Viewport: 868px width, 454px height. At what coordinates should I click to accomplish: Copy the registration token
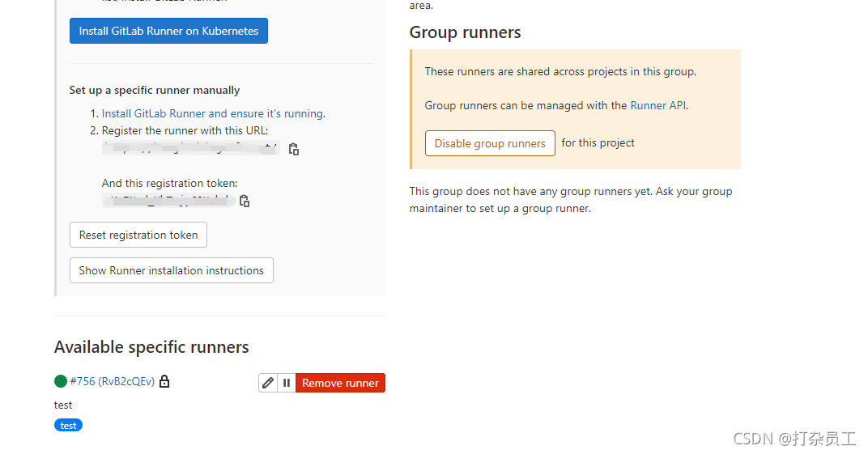click(245, 202)
